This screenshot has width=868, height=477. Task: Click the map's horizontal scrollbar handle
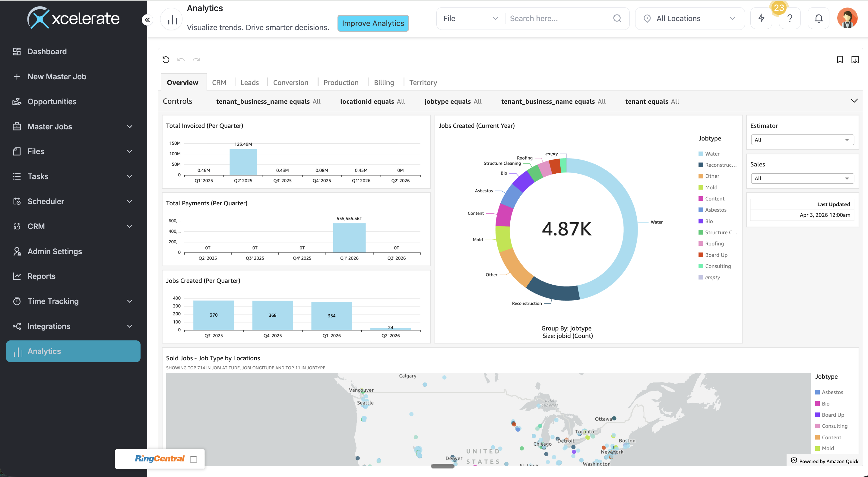point(442,466)
